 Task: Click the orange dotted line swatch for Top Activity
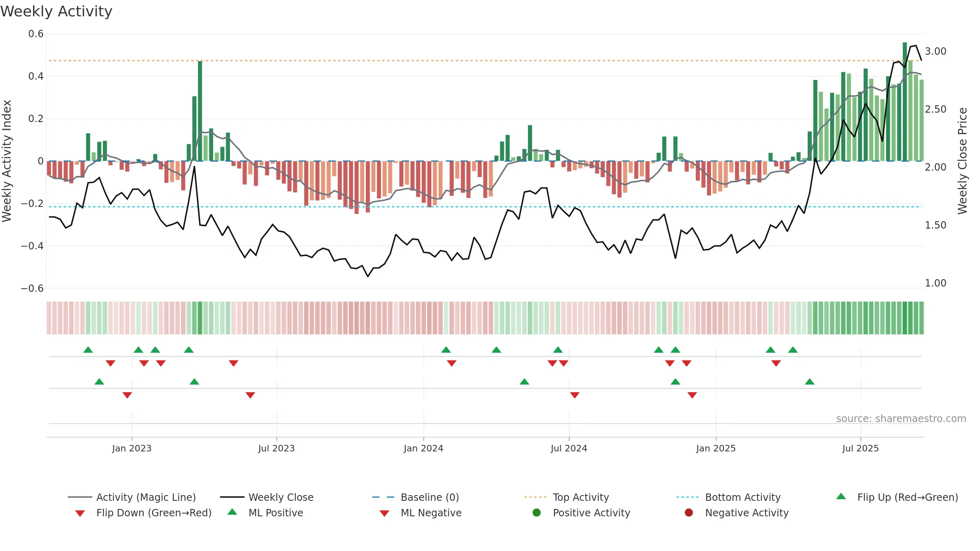click(535, 497)
